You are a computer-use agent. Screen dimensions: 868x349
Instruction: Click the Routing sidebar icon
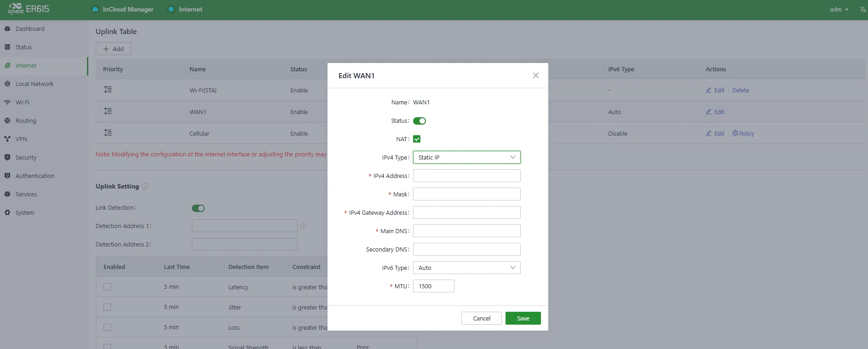pyautogui.click(x=7, y=120)
